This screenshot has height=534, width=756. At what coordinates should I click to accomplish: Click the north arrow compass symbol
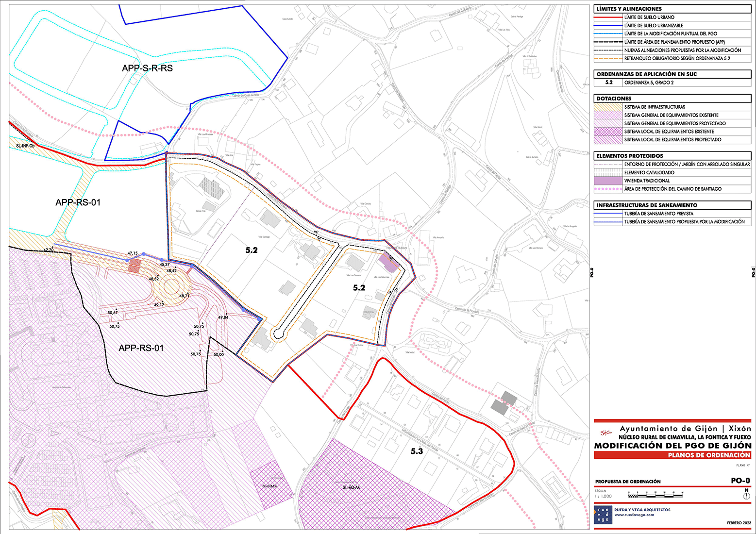click(747, 496)
